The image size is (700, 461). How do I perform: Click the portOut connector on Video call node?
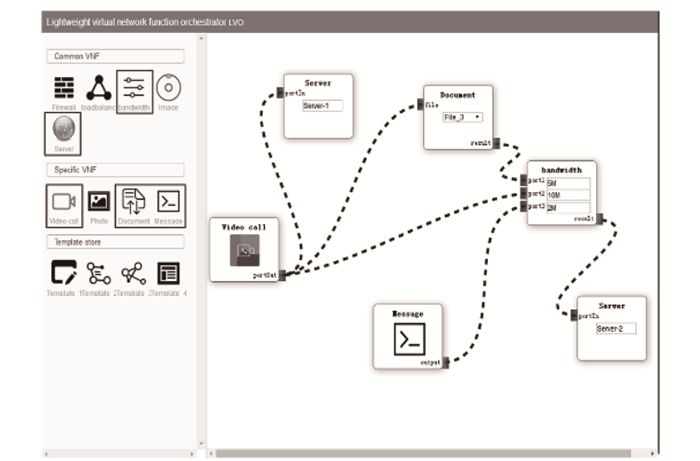pos(282,274)
